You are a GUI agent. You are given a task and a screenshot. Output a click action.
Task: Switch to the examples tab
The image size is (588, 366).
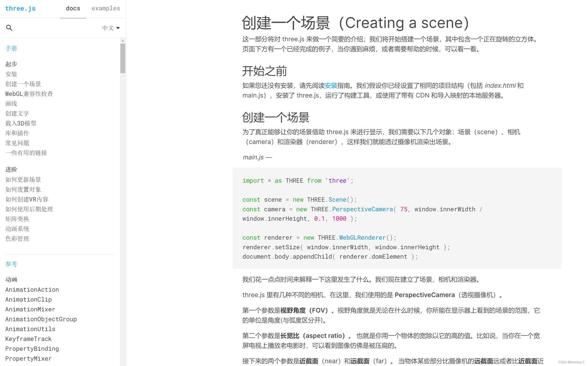pos(106,8)
